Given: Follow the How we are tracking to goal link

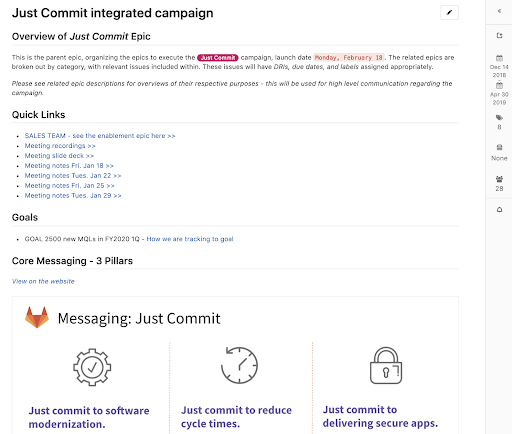Looking at the screenshot, I should [190, 239].
